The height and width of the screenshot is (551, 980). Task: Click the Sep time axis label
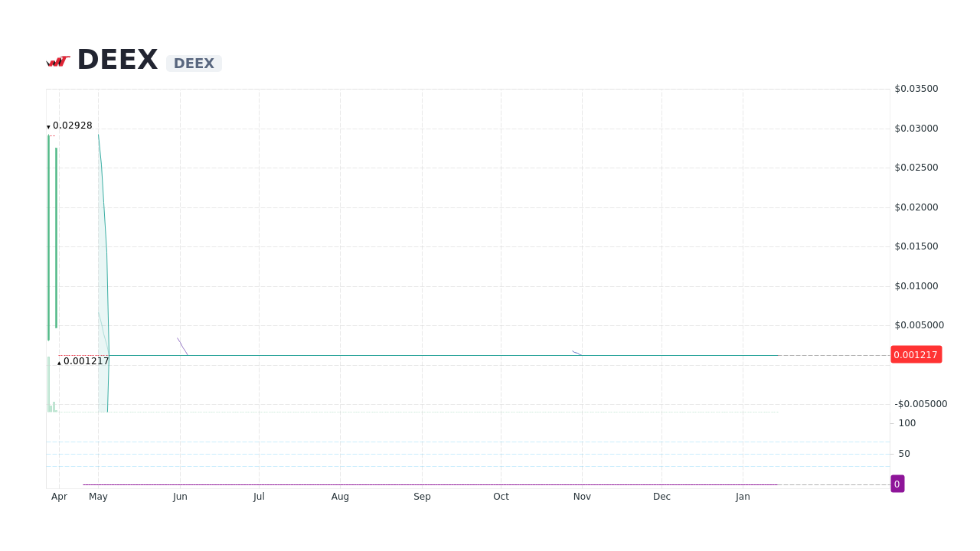pyautogui.click(x=422, y=497)
